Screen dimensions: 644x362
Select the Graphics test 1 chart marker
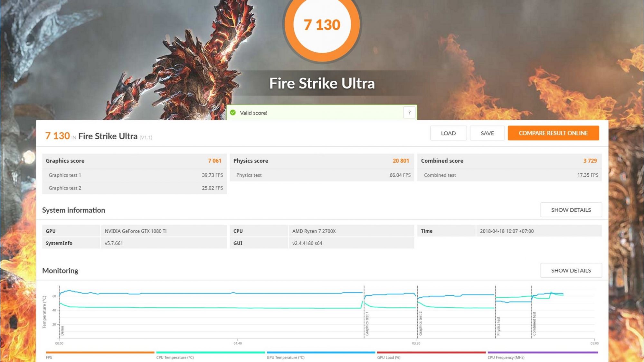367,323
